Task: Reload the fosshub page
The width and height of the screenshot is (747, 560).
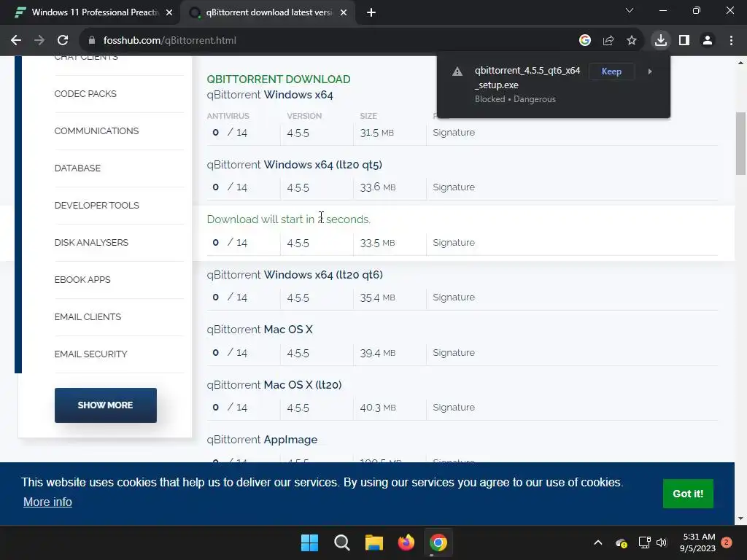Action: tap(63, 41)
